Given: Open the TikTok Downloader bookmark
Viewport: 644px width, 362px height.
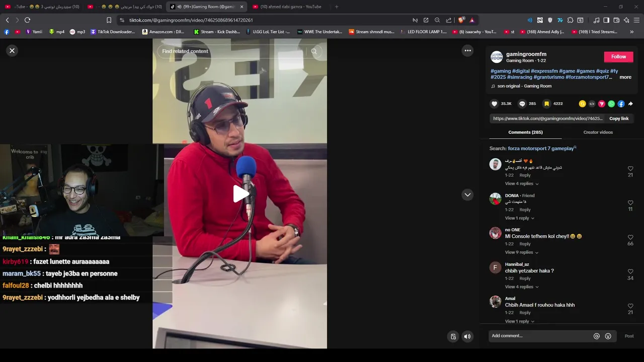Looking at the screenshot, I should 113,32.
